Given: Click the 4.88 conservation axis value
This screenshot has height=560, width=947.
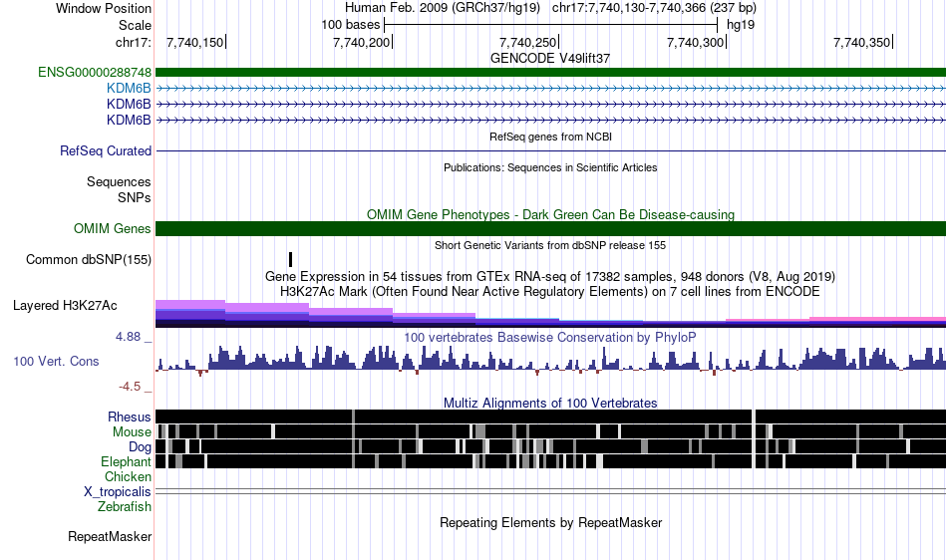Looking at the screenshot, I should click(x=128, y=337).
